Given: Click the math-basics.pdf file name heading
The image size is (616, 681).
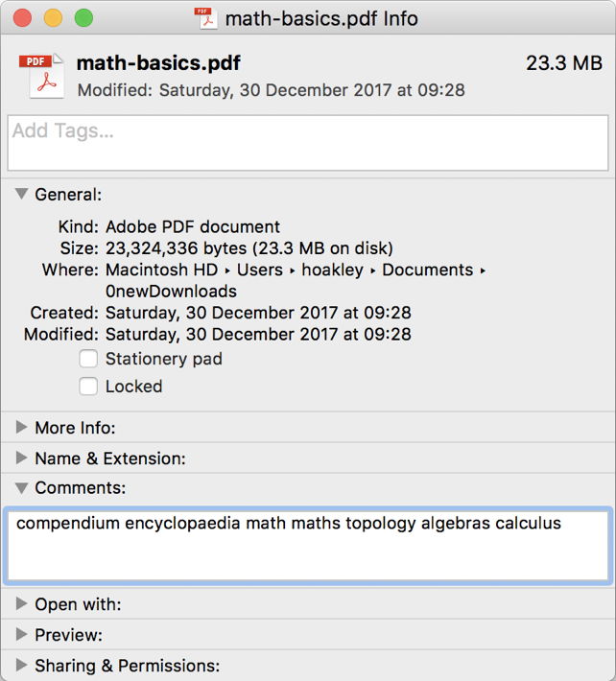Looking at the screenshot, I should [x=158, y=63].
